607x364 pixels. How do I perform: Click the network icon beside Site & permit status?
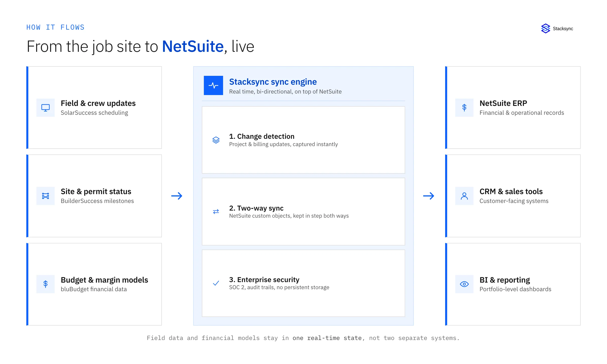(x=46, y=196)
